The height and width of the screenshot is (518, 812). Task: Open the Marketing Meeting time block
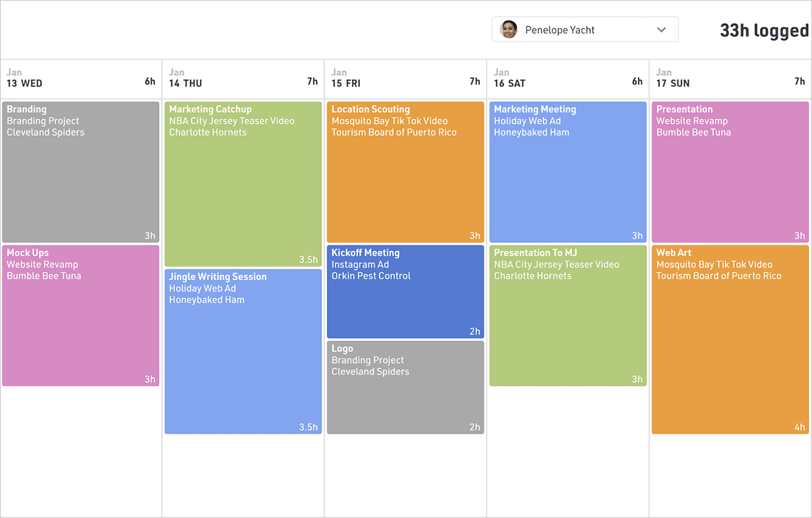click(568, 172)
